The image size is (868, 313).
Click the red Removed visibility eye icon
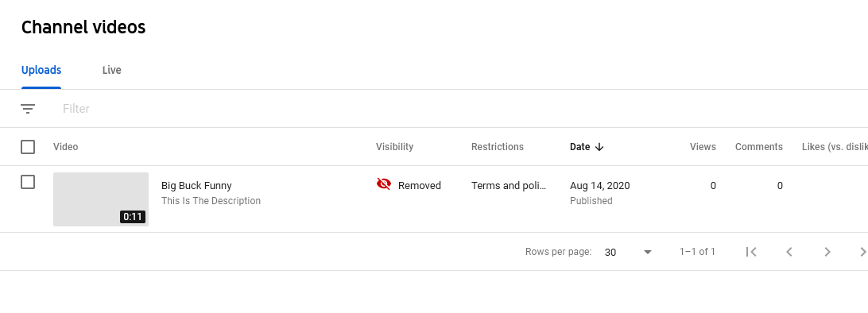(384, 184)
